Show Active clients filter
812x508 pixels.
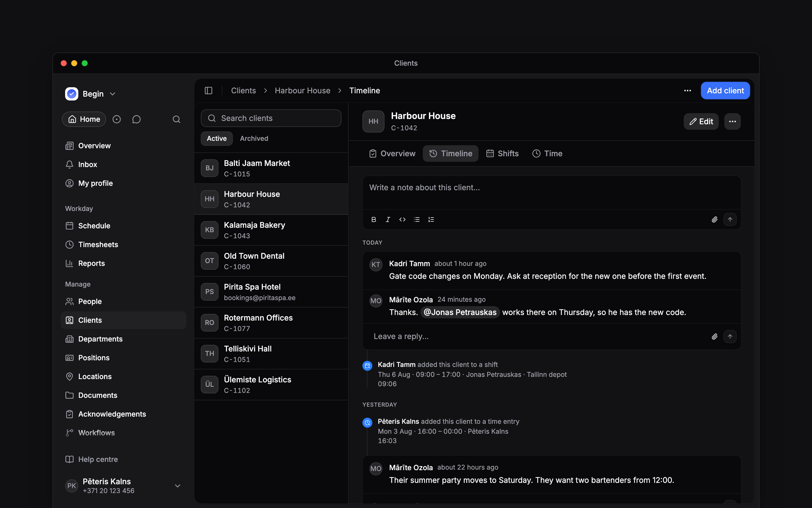point(217,138)
